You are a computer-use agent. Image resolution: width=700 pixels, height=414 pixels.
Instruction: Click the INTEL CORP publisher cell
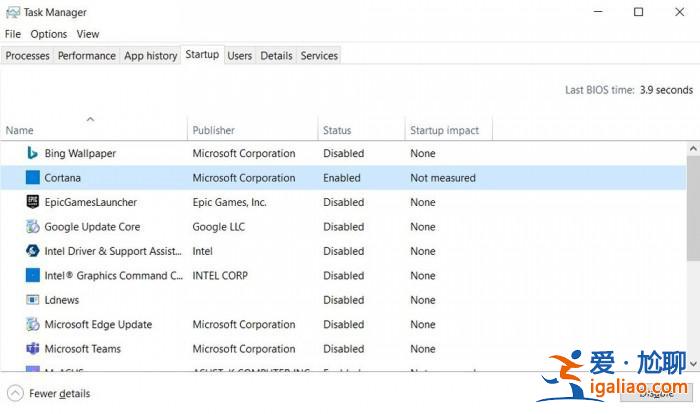[220, 276]
